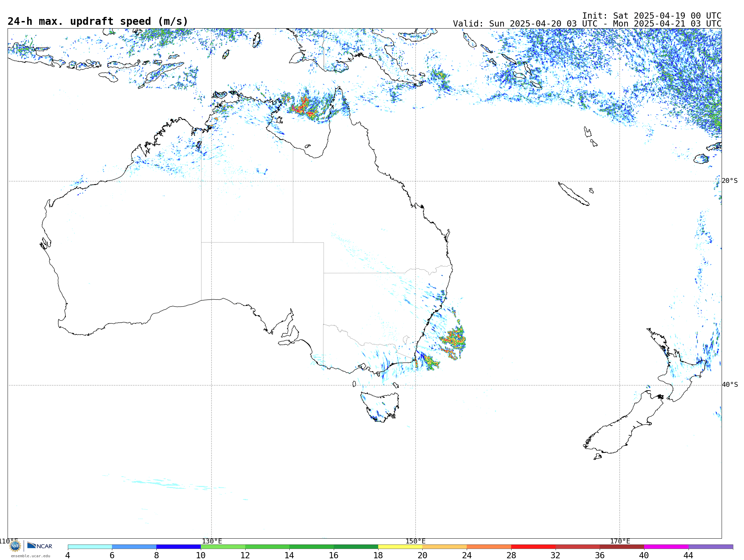Click the colorbar tick label '44'
744x560 pixels.
pos(688,556)
